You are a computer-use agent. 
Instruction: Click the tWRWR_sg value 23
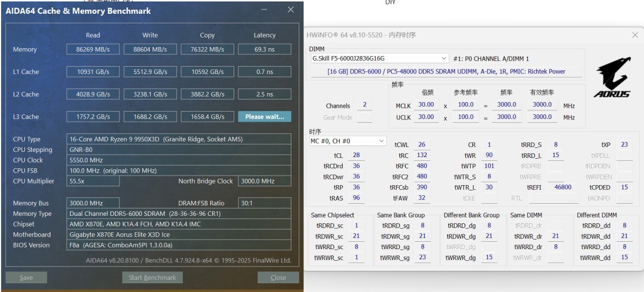tap(422, 258)
